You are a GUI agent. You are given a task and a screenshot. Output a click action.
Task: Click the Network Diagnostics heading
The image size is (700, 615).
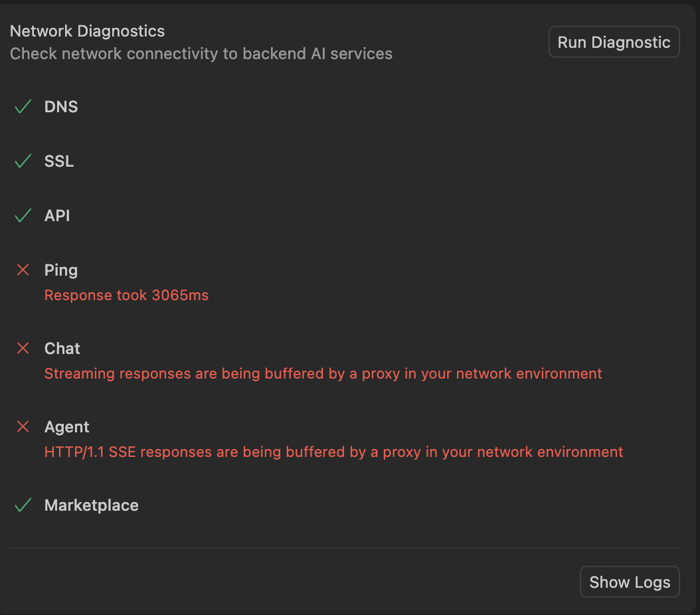88,31
